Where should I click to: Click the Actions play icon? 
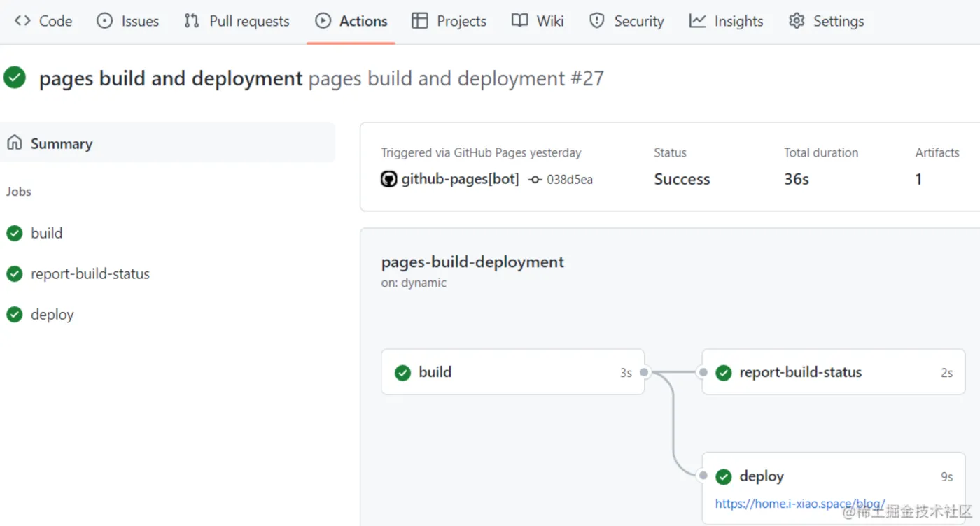323,21
